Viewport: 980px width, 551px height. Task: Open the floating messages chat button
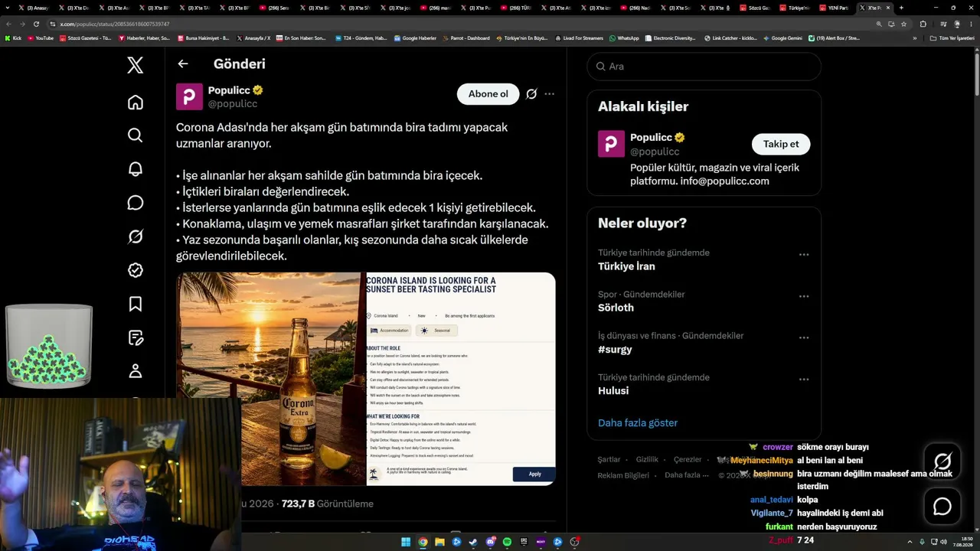pyautogui.click(x=942, y=507)
